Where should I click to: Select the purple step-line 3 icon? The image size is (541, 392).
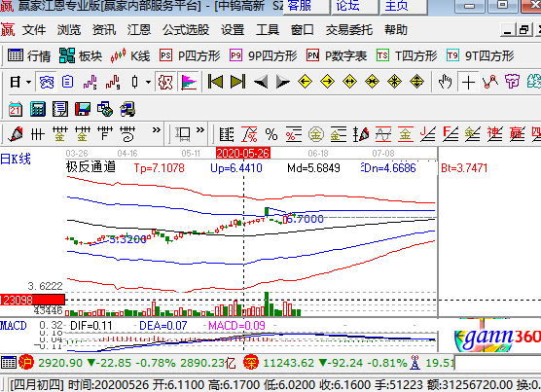(90, 82)
